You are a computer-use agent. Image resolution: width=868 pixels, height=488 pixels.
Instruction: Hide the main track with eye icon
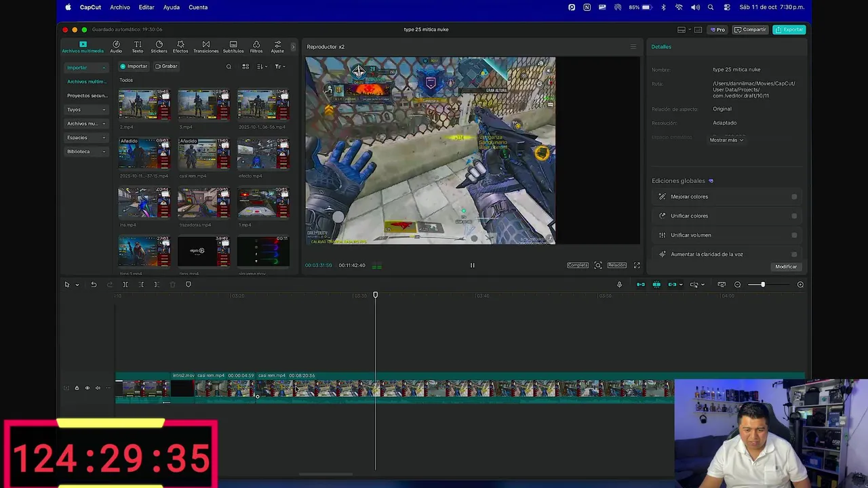pyautogui.click(x=87, y=388)
